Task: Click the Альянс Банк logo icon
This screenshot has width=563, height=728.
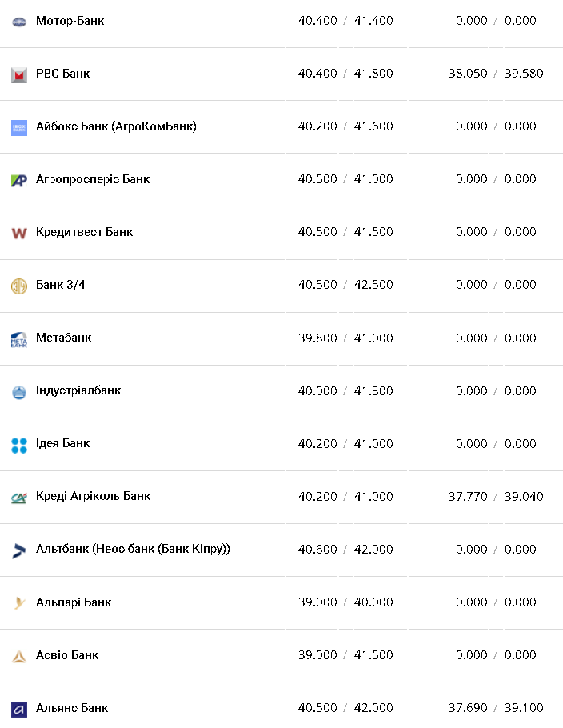Action: [19, 709]
